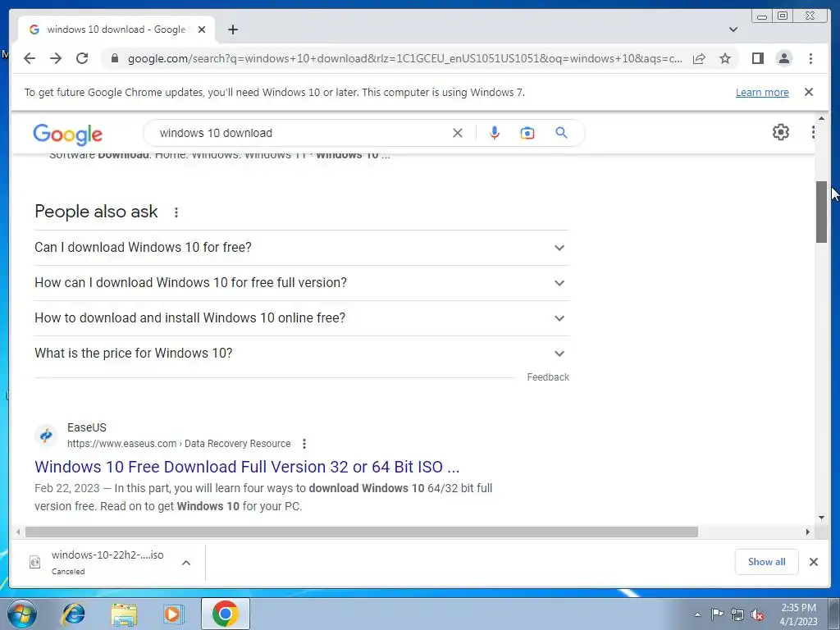The width and height of the screenshot is (840, 630).
Task: Open Learn more link about updates
Action: pos(762,92)
